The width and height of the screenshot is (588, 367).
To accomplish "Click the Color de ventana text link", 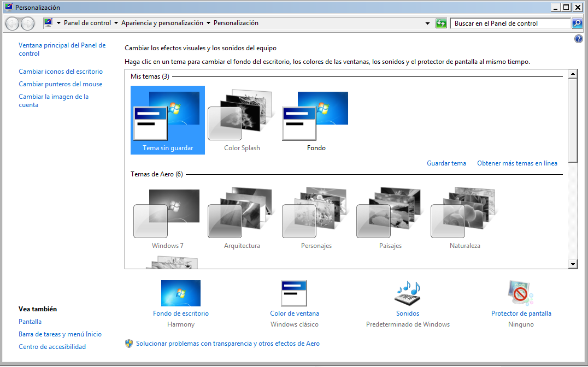I will coord(295,313).
